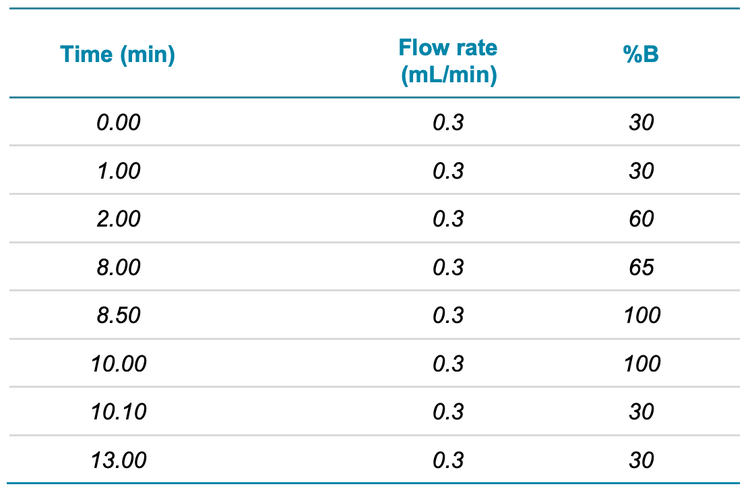
Task: Select the 1.00 time cell
Action: point(118,171)
